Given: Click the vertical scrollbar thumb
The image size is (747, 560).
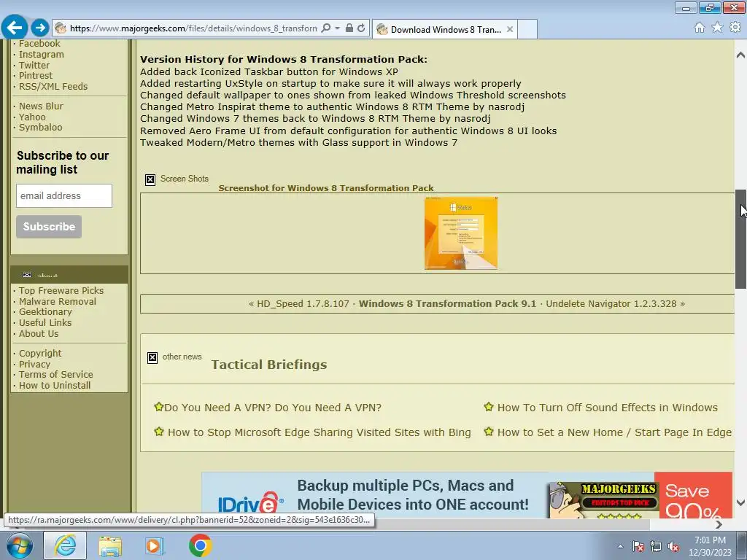Looking at the screenshot, I should tap(741, 239).
